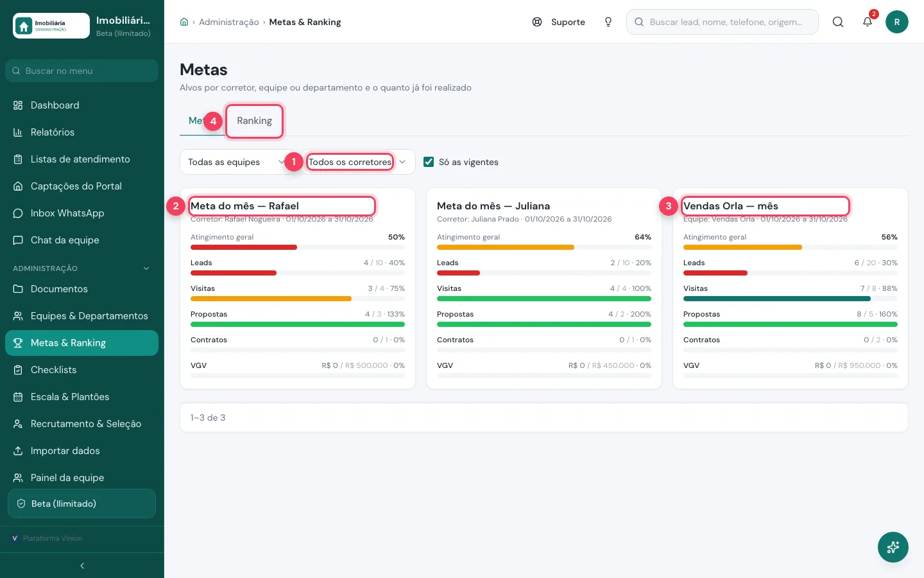Open Documentos in sidebar

click(x=82, y=289)
